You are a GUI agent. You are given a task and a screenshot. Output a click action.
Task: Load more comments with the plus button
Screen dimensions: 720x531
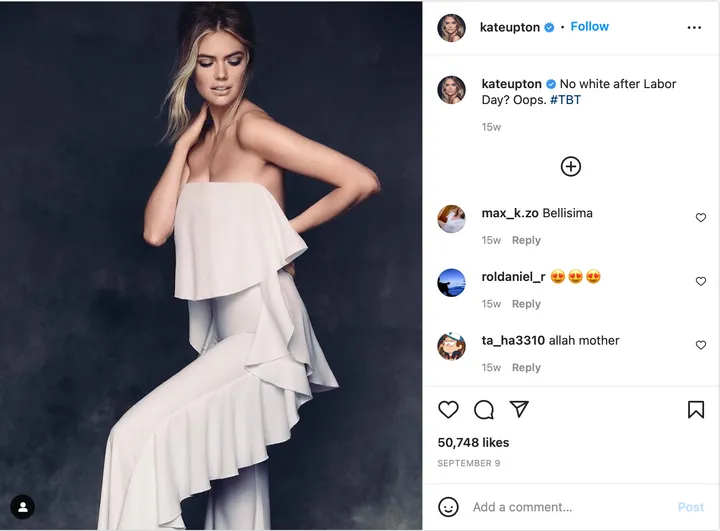(x=570, y=166)
